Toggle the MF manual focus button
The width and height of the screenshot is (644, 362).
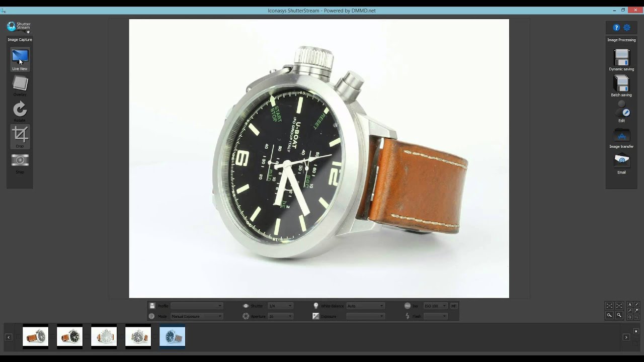point(454,306)
